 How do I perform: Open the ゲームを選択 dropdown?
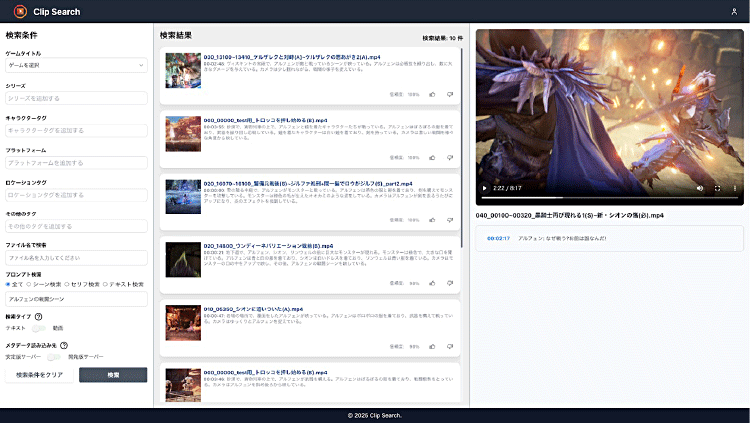pos(77,65)
